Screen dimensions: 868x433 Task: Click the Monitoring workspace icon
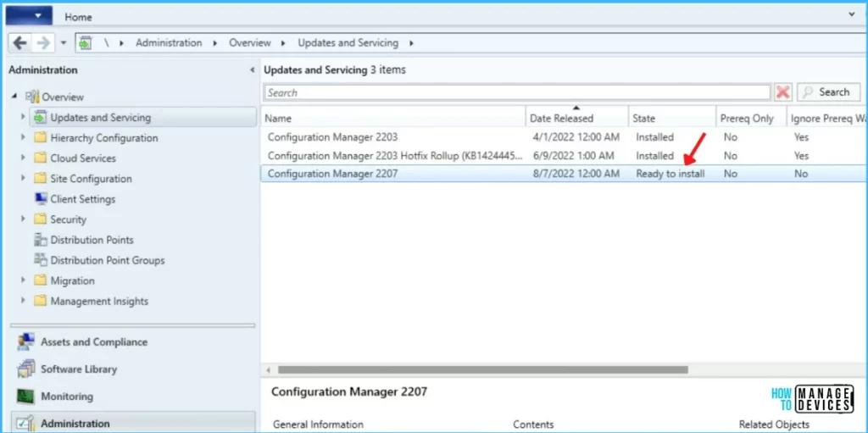(x=26, y=397)
